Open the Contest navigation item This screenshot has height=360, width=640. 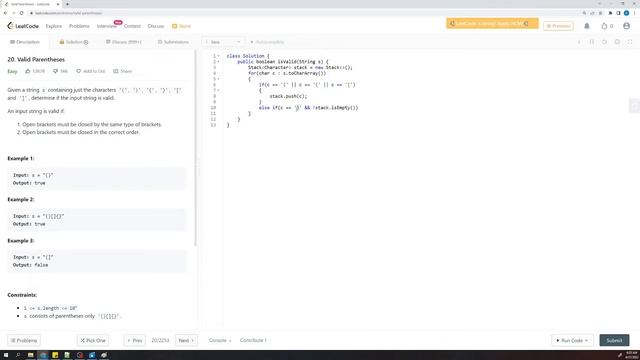(x=132, y=26)
